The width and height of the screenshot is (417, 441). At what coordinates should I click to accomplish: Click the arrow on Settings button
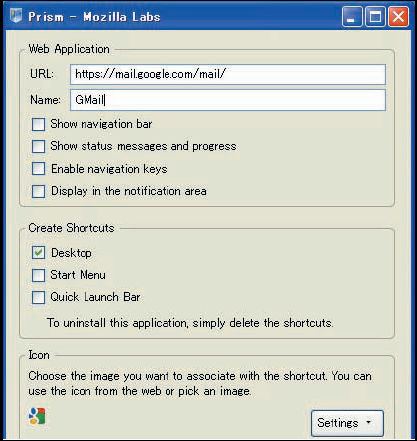368,422
